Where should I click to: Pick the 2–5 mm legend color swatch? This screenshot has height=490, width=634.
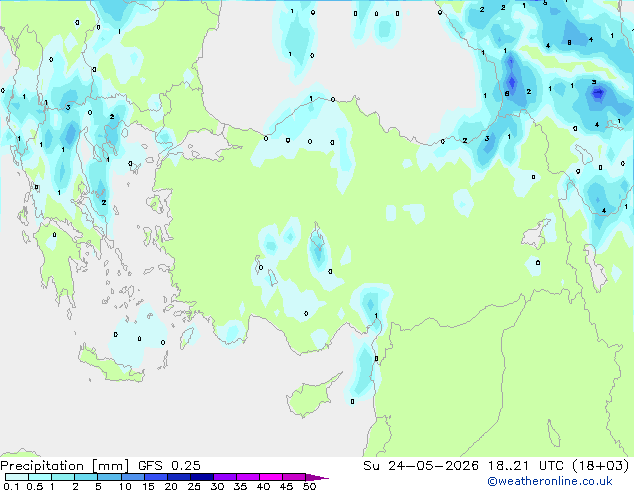point(86,477)
